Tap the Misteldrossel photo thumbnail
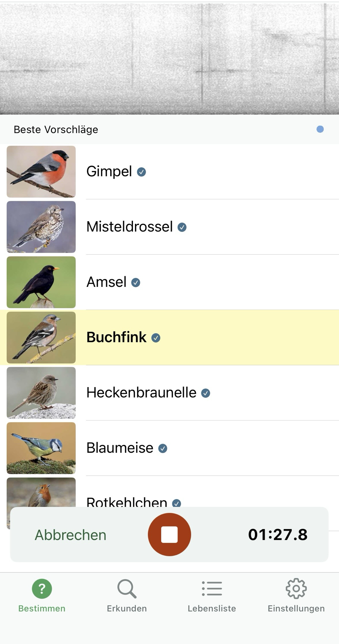Screen dimensions: 339x644 [41, 227]
